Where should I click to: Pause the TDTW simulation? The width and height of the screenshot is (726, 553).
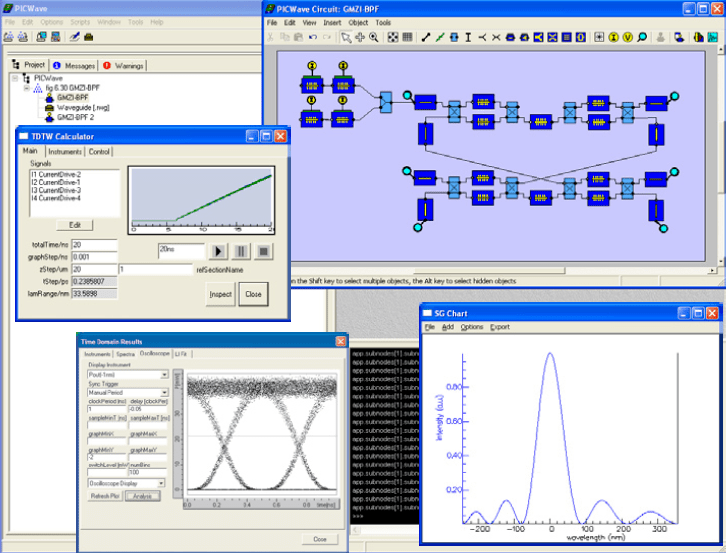241,251
